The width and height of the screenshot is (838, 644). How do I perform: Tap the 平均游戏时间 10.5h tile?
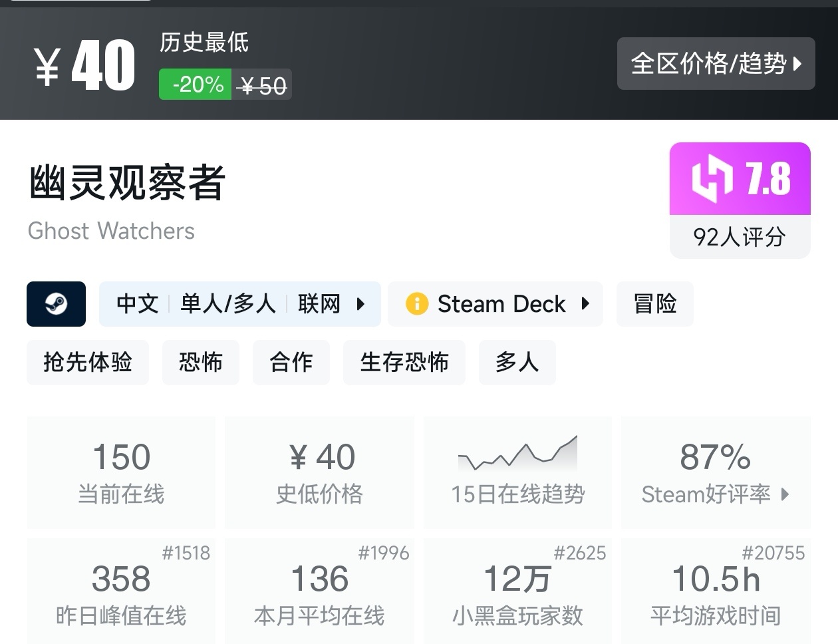click(x=716, y=592)
